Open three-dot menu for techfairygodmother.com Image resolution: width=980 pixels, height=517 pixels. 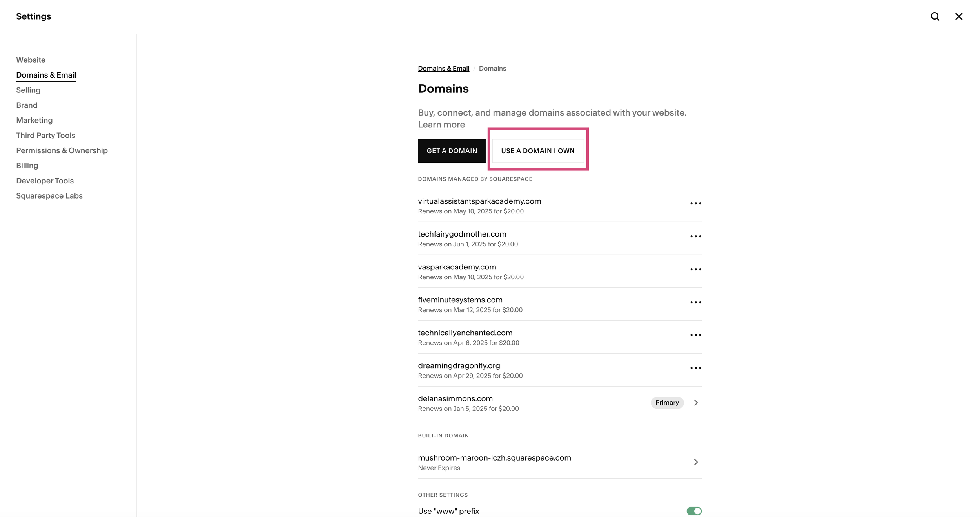[x=695, y=237]
